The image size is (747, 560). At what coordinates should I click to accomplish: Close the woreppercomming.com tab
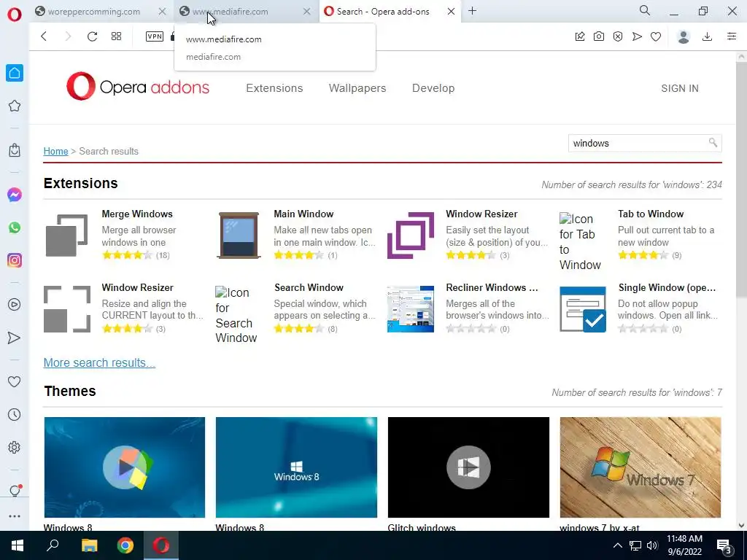163,12
